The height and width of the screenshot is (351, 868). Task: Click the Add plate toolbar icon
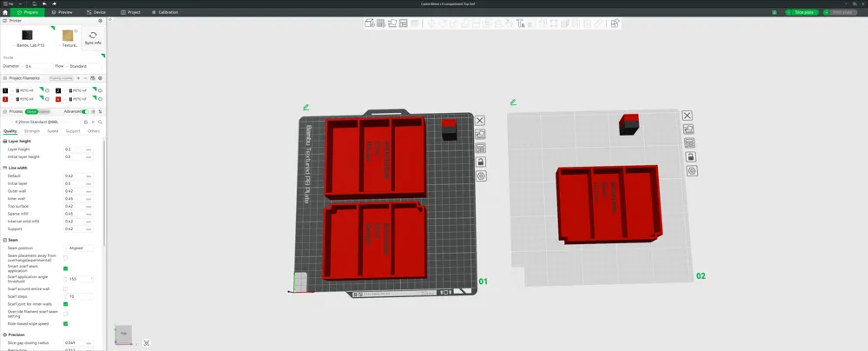click(381, 23)
